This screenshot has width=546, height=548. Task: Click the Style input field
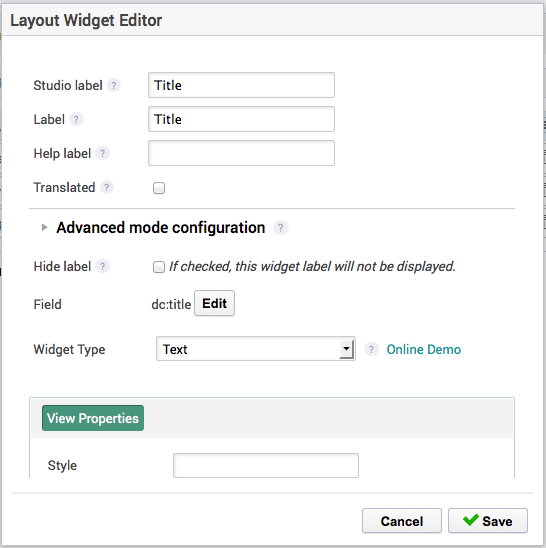click(266, 466)
